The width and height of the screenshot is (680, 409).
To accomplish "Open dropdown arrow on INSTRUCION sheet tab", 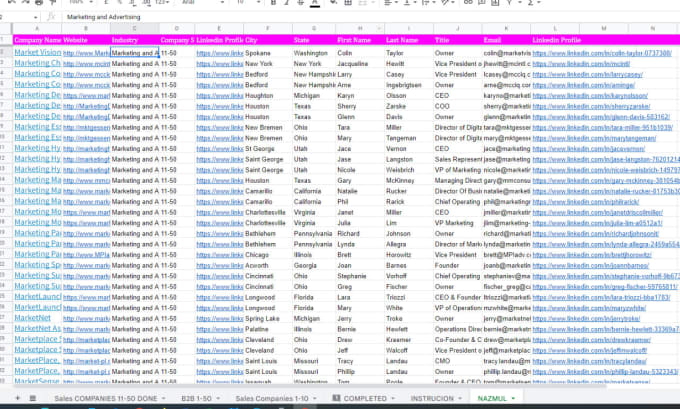I will pyautogui.click(x=460, y=398).
